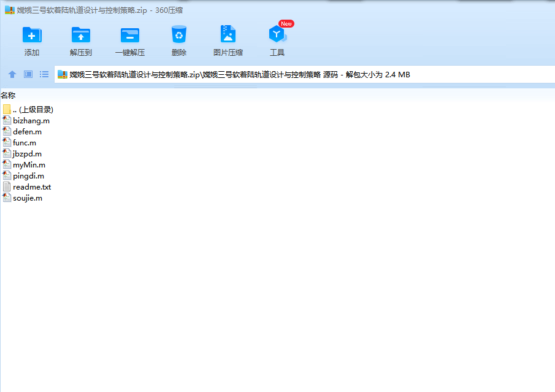Click the 删除 (Delete) trash icon
This screenshot has height=392, width=555.
pos(178,34)
